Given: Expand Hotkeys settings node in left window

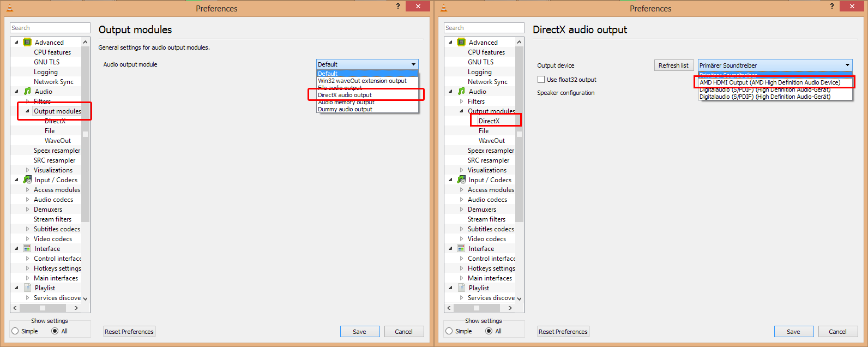Looking at the screenshot, I should pyautogui.click(x=28, y=268).
